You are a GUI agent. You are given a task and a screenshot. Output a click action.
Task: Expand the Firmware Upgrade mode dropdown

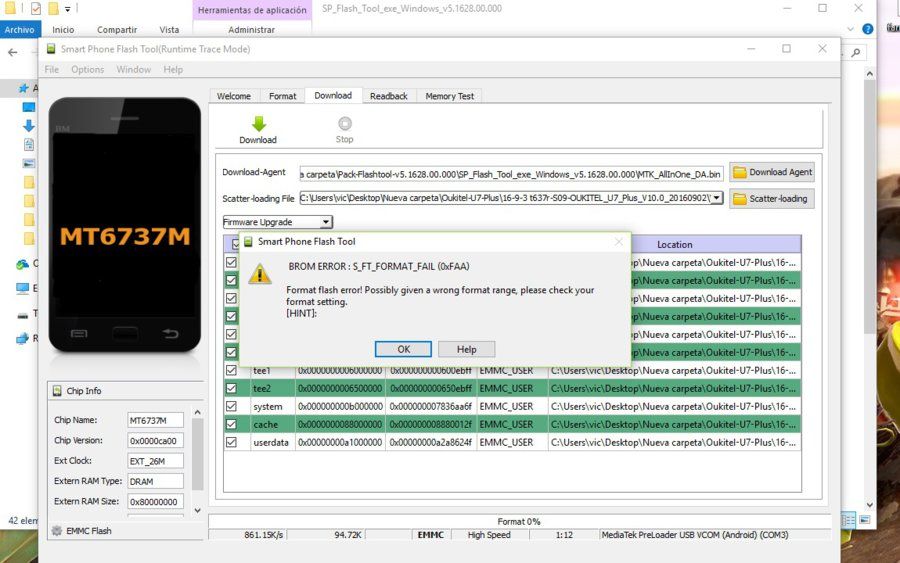tap(325, 222)
